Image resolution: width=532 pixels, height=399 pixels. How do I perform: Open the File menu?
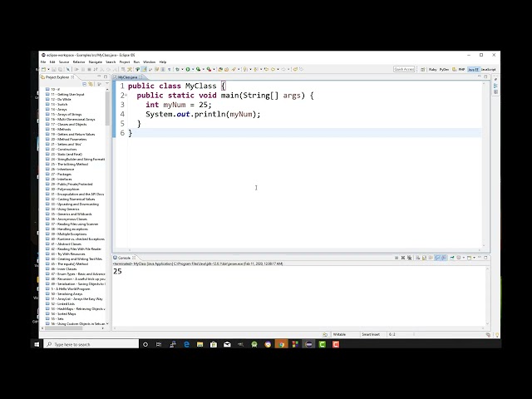43,62
